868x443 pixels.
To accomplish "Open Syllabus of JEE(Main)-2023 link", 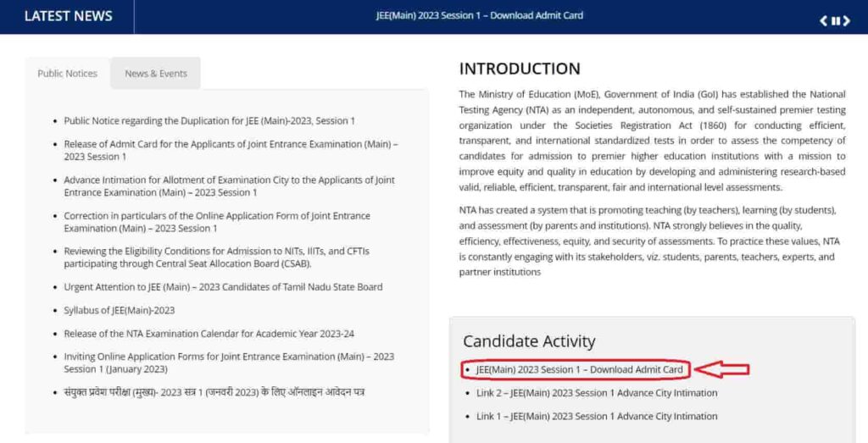I will (119, 310).
